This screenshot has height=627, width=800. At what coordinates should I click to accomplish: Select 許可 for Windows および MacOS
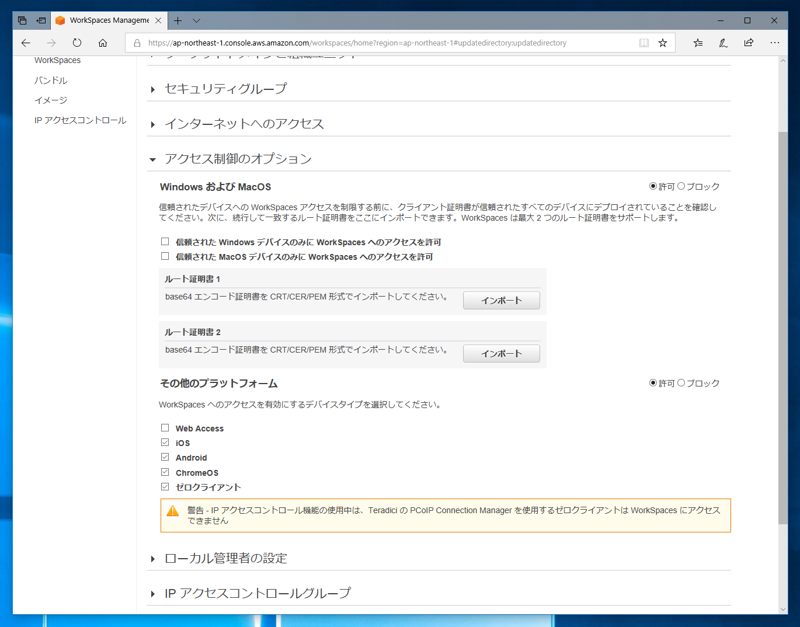tap(653, 186)
